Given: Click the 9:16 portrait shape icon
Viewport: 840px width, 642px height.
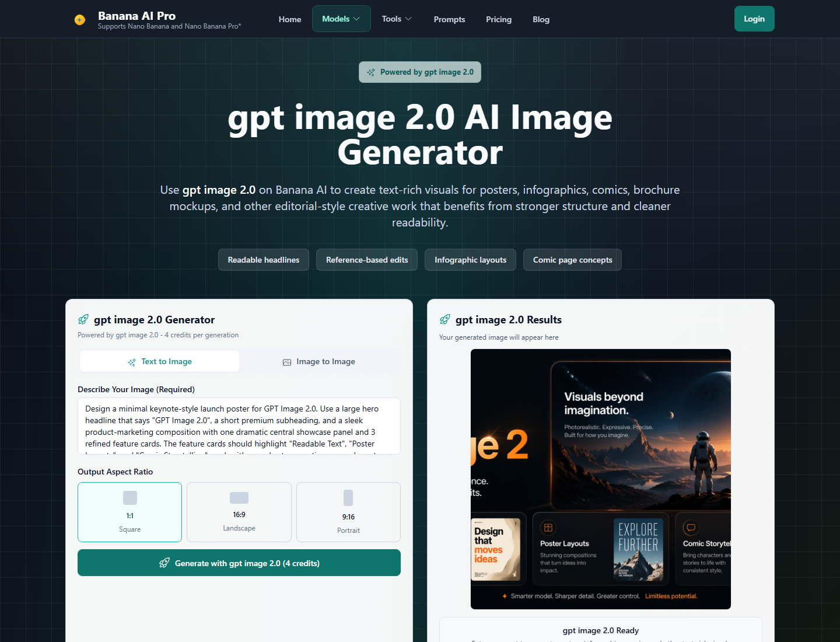Looking at the screenshot, I should coord(348,498).
